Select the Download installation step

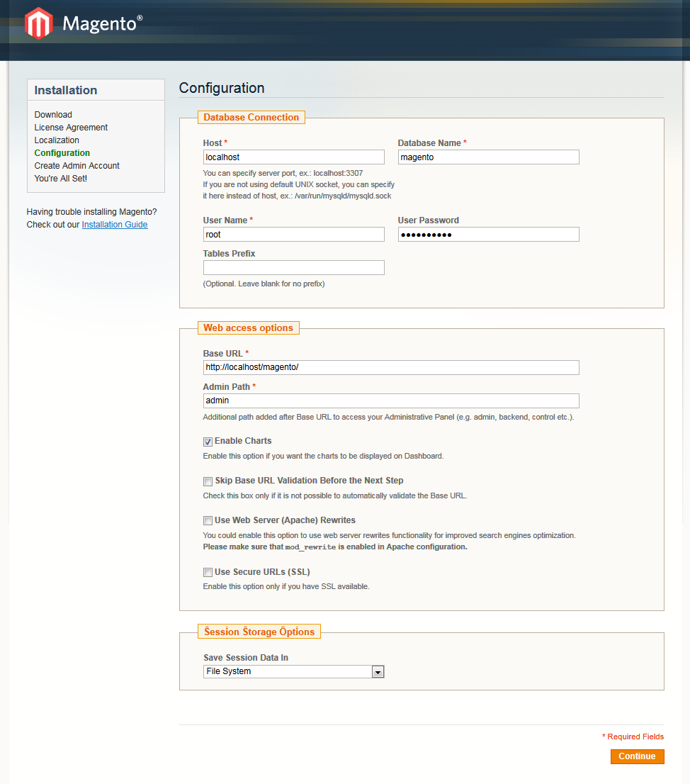(53, 115)
